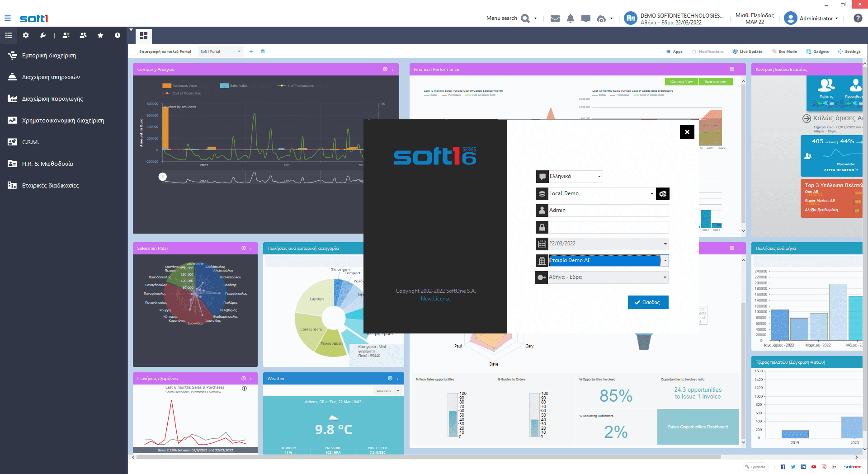868x474 pixels.
Task: Open the Facebook link in the footer
Action: point(783,467)
